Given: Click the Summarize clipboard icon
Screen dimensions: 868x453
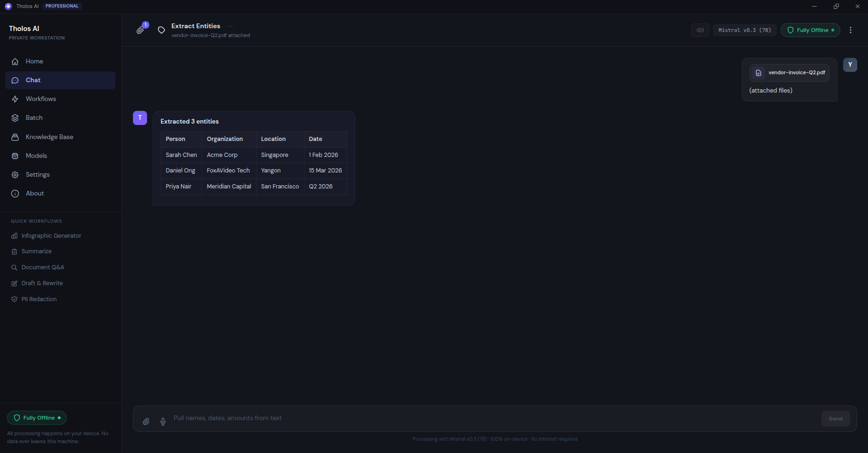Looking at the screenshot, I should coord(14,251).
